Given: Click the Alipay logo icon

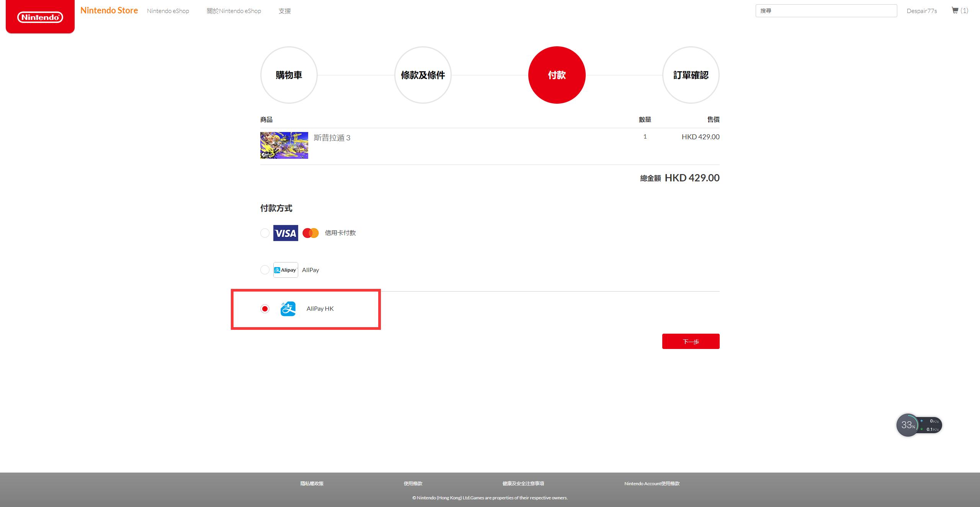Looking at the screenshot, I should tap(286, 269).
